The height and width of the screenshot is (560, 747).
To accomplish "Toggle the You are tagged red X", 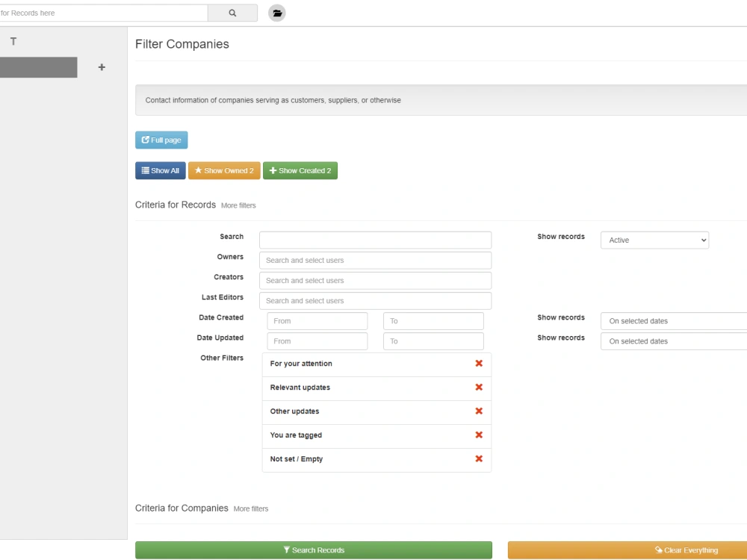I will (479, 435).
